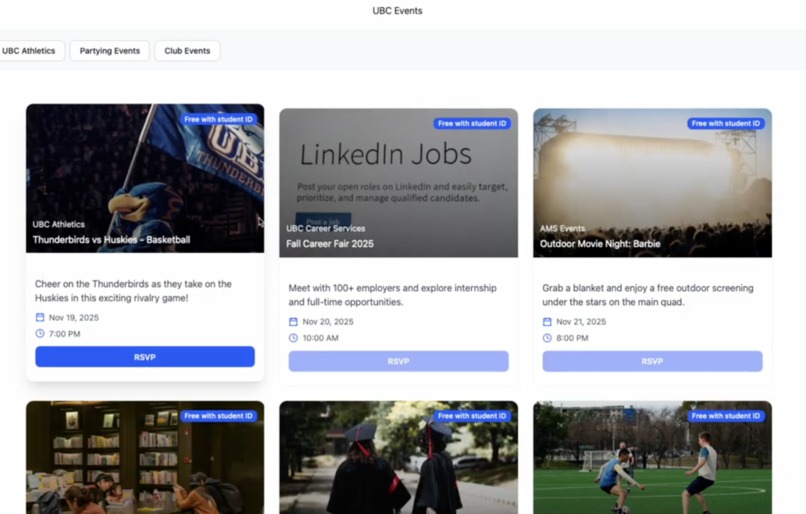Image resolution: width=806 pixels, height=514 pixels.
Task: Open the LinkedIn Jobs career fair image
Action: [x=398, y=182]
